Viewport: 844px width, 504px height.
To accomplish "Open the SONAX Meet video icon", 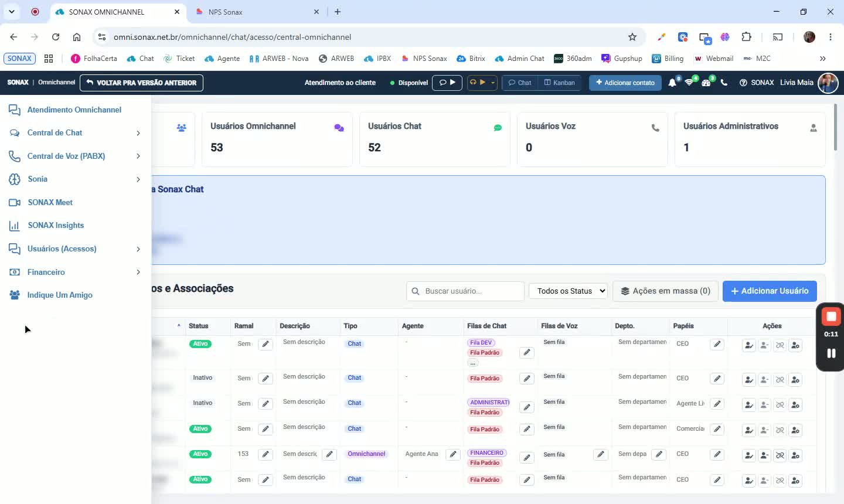I will click(x=15, y=202).
